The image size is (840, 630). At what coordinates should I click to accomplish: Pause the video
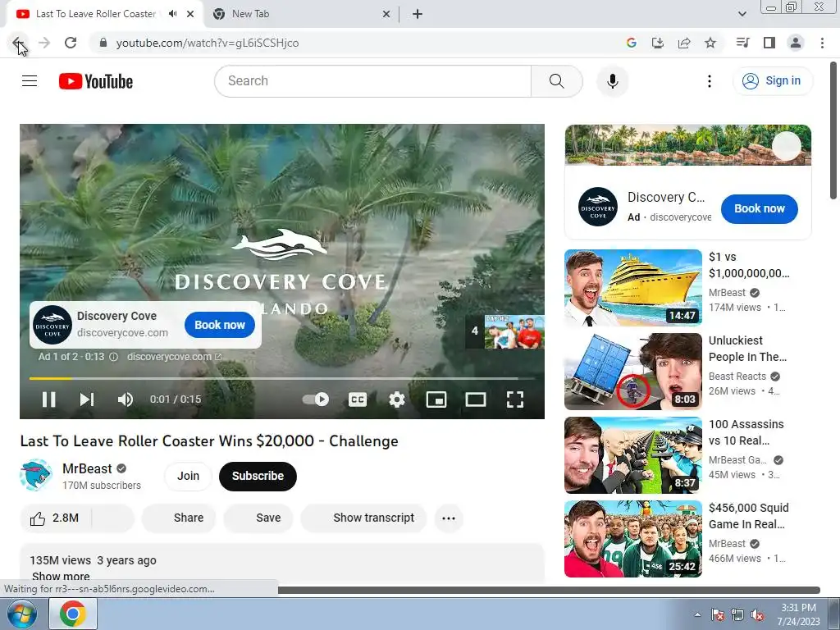point(48,399)
